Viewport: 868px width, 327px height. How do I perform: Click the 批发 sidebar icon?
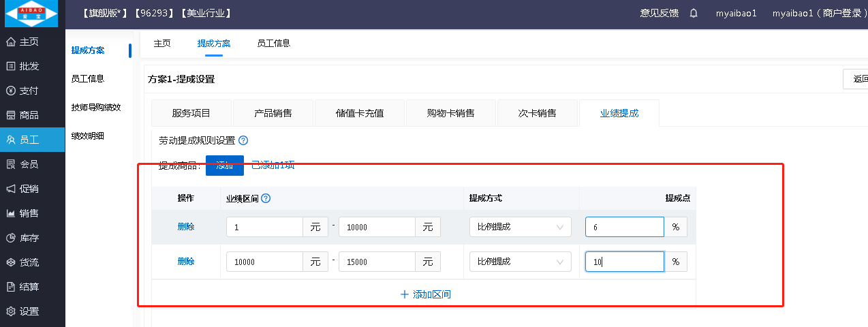point(10,66)
